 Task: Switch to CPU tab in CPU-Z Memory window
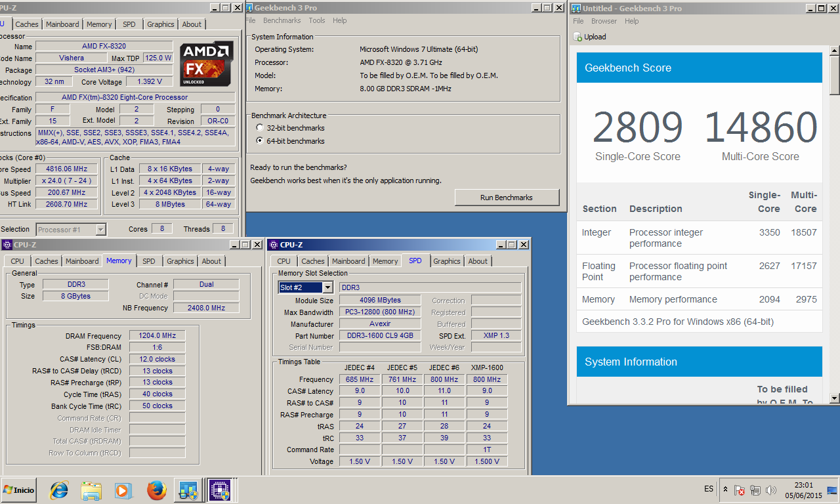pos(18,261)
